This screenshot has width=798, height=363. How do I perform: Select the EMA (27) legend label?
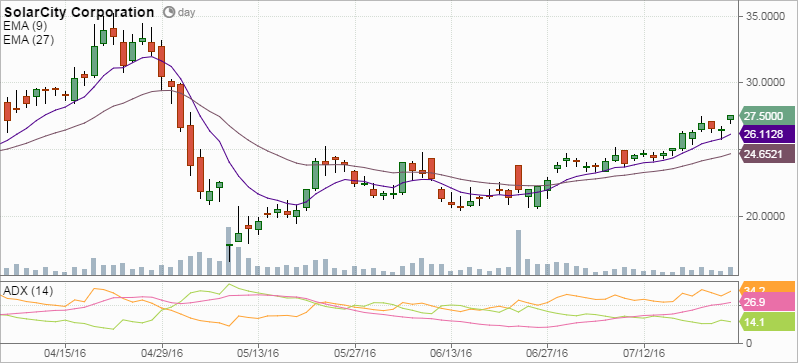click(28, 40)
